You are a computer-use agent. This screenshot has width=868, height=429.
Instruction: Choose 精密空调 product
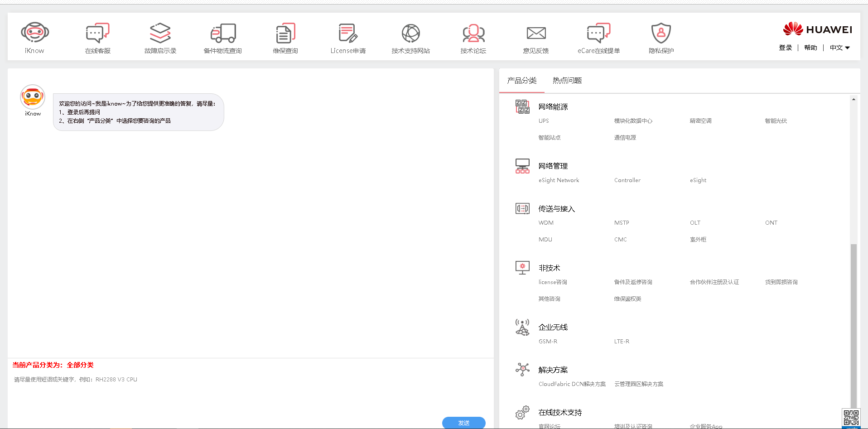tap(700, 121)
